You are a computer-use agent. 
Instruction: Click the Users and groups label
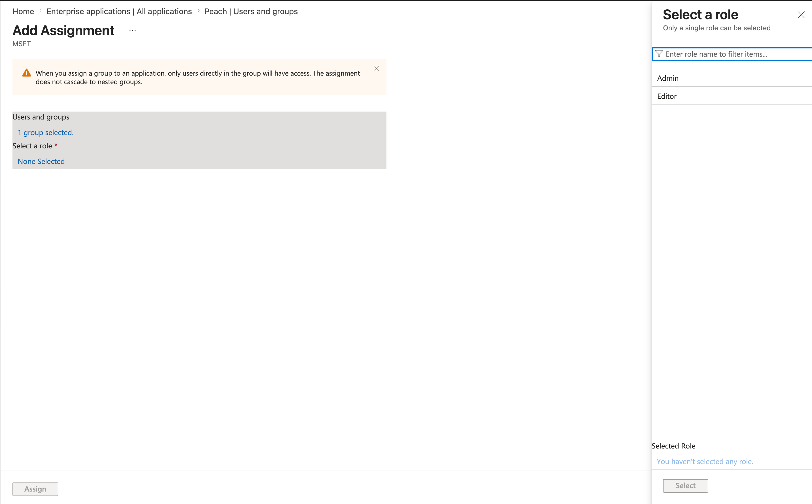pos(41,117)
